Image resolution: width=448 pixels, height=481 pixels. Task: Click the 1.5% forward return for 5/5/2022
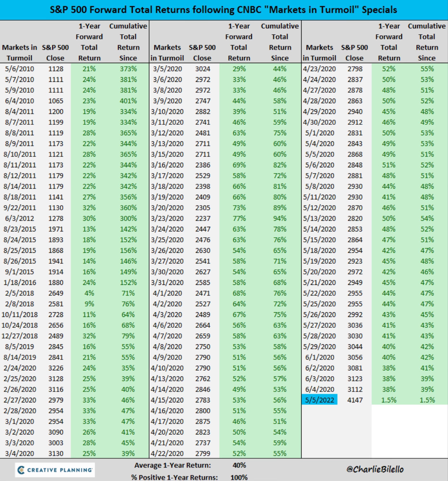tap(389, 400)
